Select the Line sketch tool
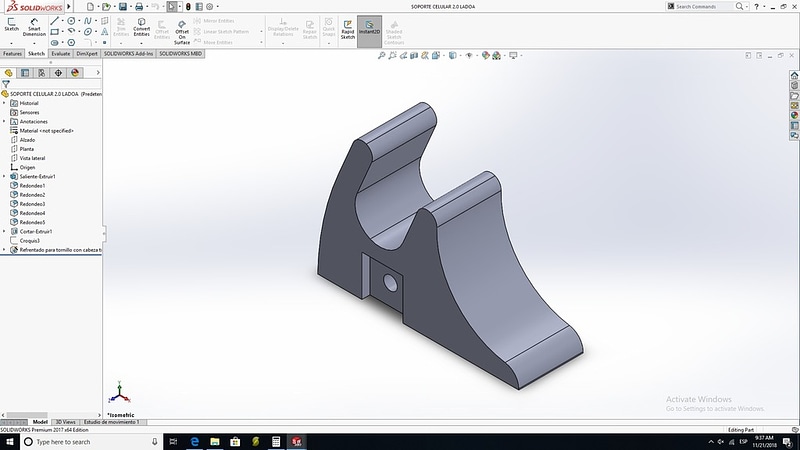Viewport: 800px width, 450px height. point(55,21)
